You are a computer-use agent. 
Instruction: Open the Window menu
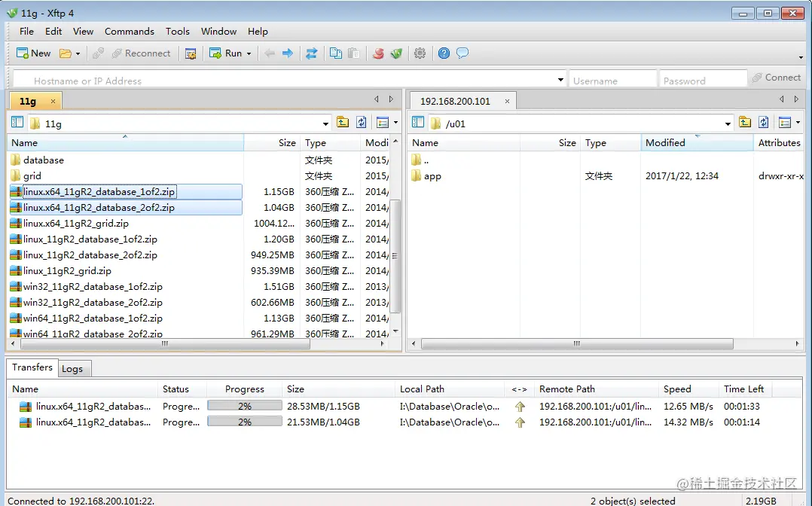218,32
